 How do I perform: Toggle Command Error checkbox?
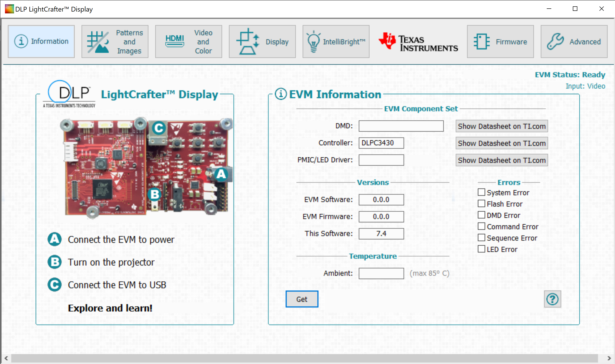point(481,226)
